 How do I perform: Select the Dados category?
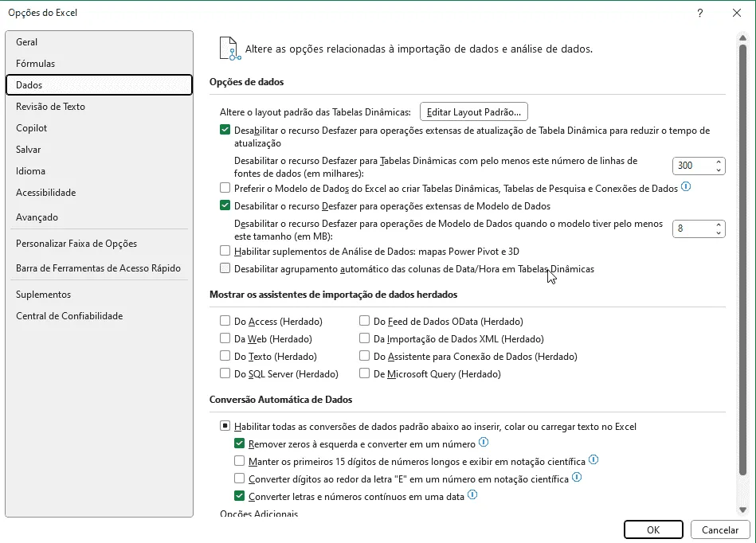click(99, 85)
